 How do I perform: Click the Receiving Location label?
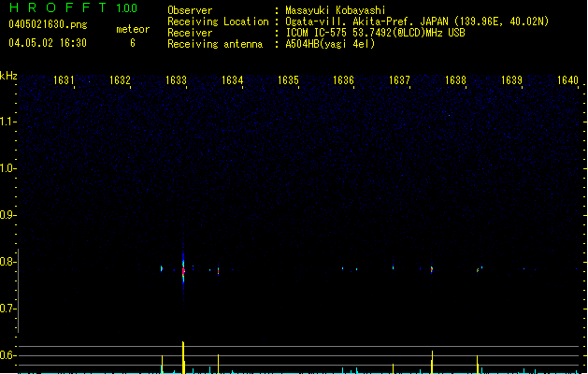coord(218,22)
